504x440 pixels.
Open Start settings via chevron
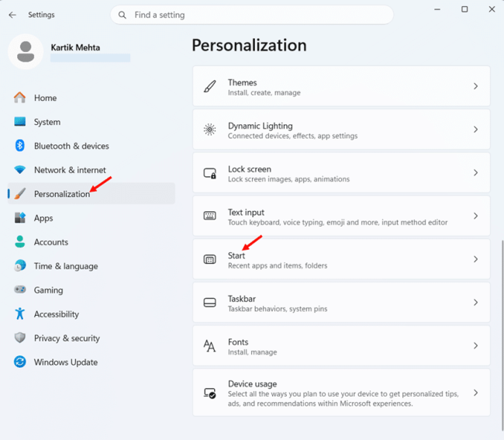pos(476,259)
